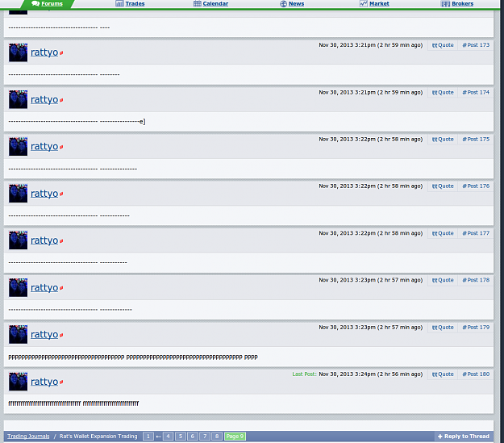This screenshot has width=504, height=443.
Task: Click current Page 9 indicator
Action: click(235, 437)
